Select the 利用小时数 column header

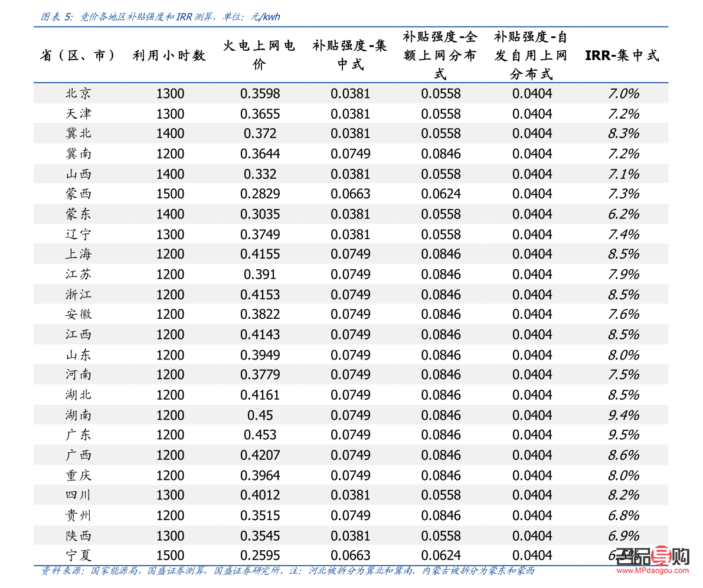click(x=169, y=55)
